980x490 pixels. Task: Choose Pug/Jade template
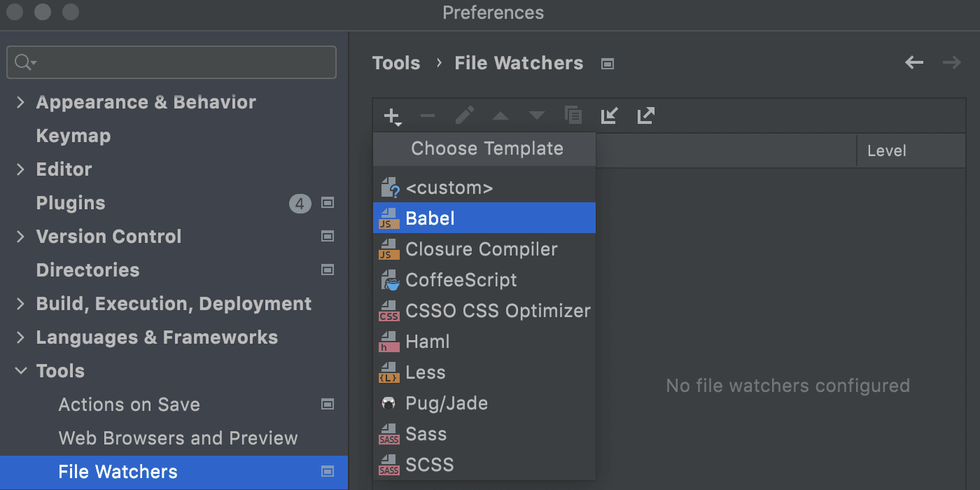point(484,403)
